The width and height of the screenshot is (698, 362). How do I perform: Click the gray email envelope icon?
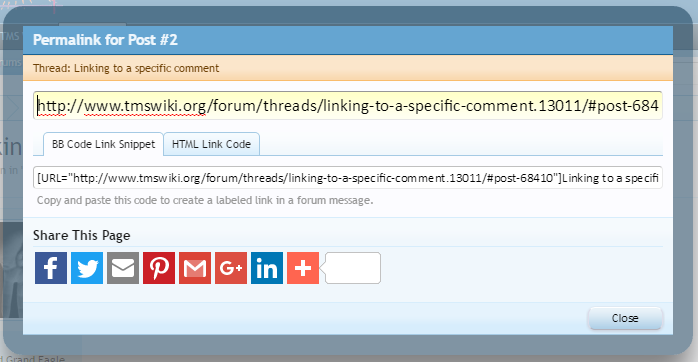(123, 268)
